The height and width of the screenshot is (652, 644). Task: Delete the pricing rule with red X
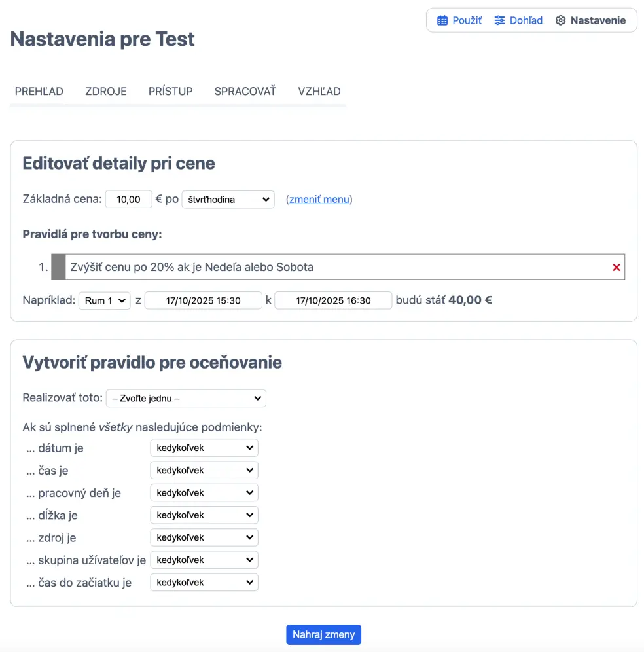tap(616, 267)
